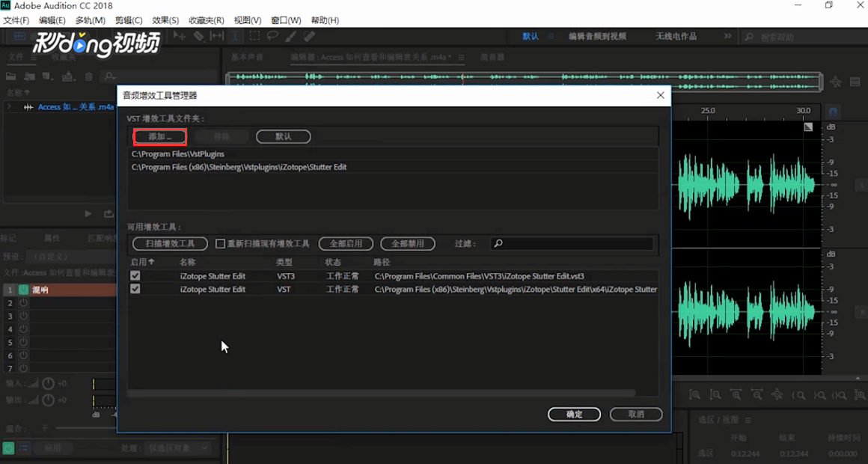Image resolution: width=868 pixels, height=464 pixels.
Task: Click the 添加... button
Action: pos(160,136)
